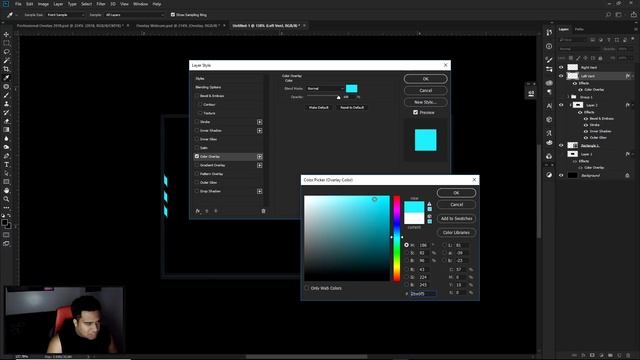Hide the Right Vent layer
640x360 pixels.
[x=561, y=67]
